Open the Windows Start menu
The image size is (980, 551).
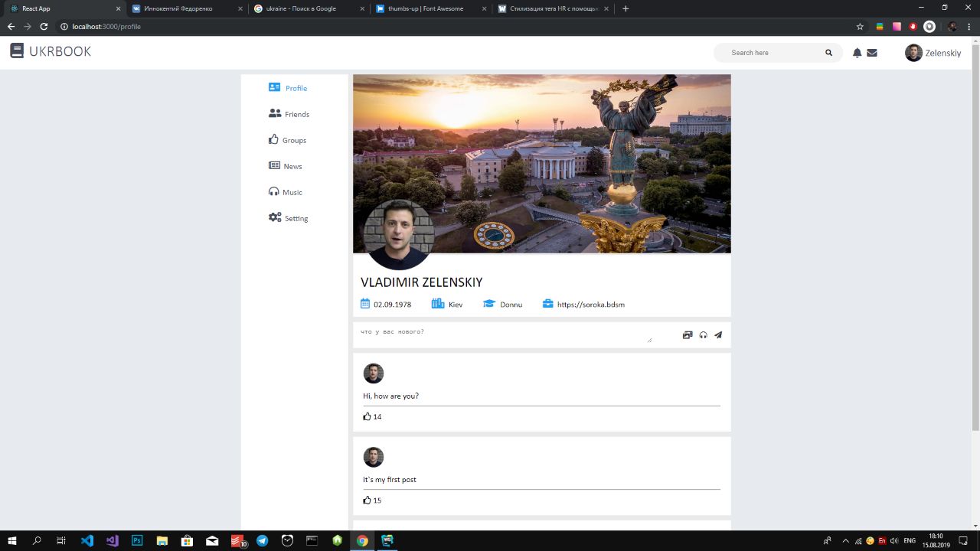tap(12, 540)
